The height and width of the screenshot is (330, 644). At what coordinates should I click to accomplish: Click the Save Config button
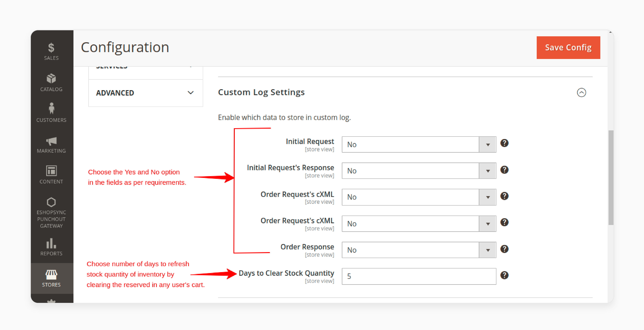coord(568,48)
